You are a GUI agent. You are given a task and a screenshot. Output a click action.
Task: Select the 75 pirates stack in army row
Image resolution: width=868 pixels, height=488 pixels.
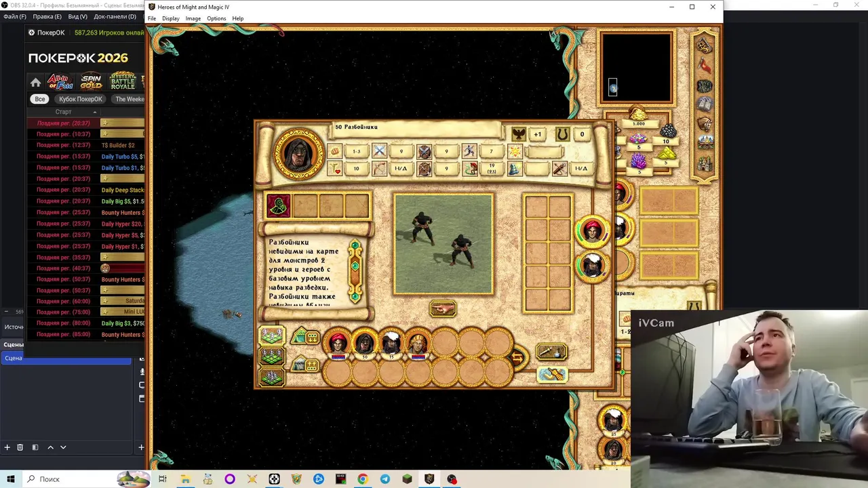tap(391, 345)
